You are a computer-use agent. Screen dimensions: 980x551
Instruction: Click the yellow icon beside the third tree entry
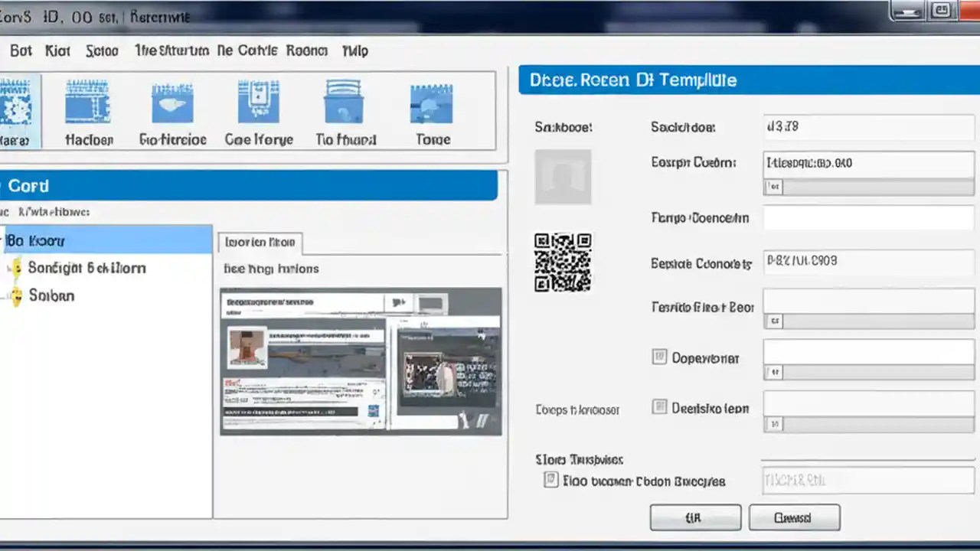[16, 296]
